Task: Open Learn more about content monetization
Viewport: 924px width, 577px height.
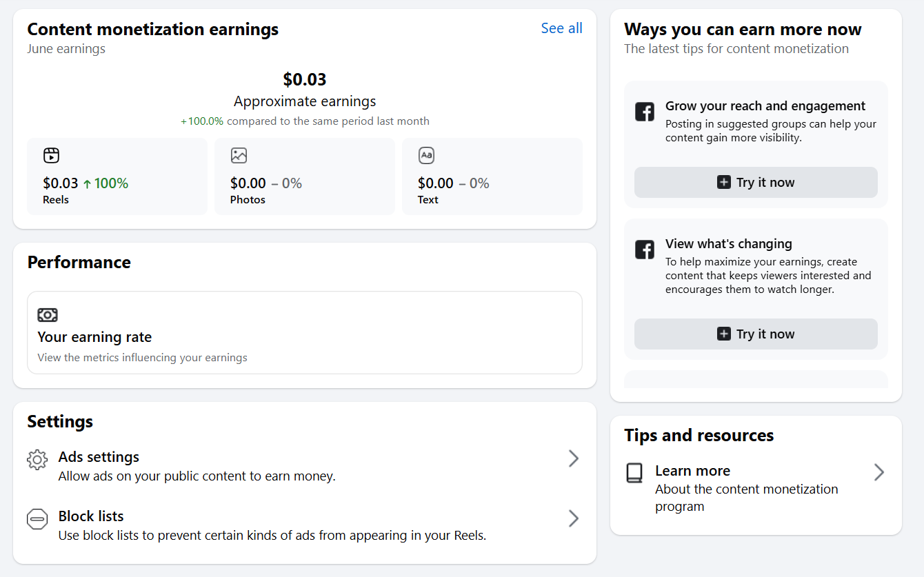Action: pos(756,487)
